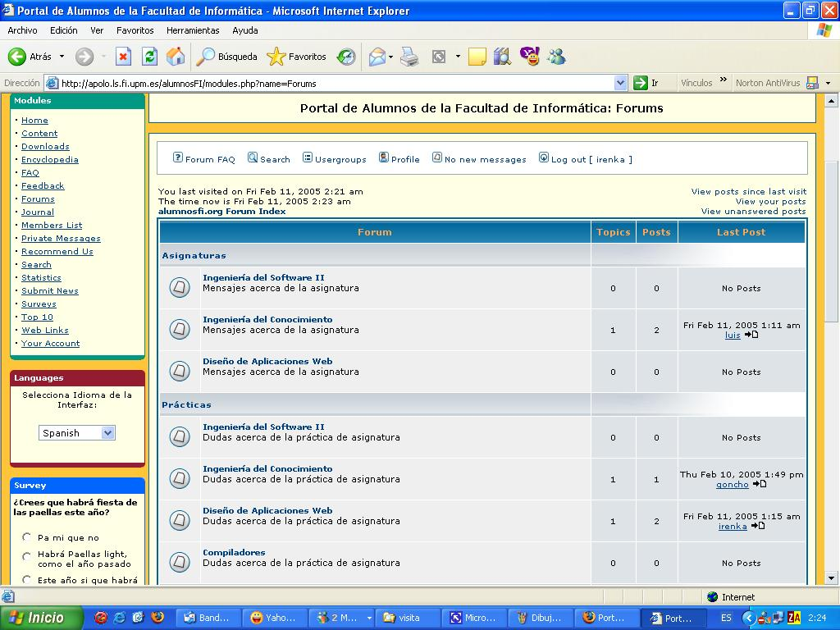Open the History toolbar icon

(x=346, y=57)
